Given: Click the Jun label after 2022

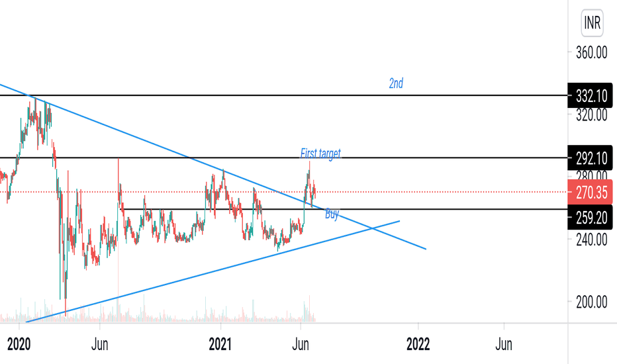Looking at the screenshot, I should pyautogui.click(x=504, y=344).
